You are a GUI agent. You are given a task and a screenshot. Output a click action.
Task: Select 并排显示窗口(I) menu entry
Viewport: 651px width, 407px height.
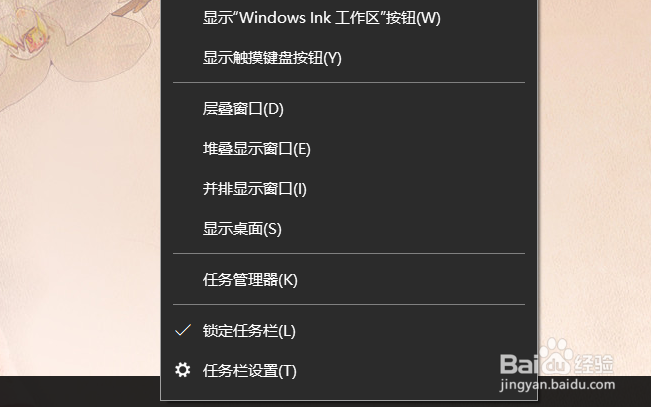tap(349, 189)
